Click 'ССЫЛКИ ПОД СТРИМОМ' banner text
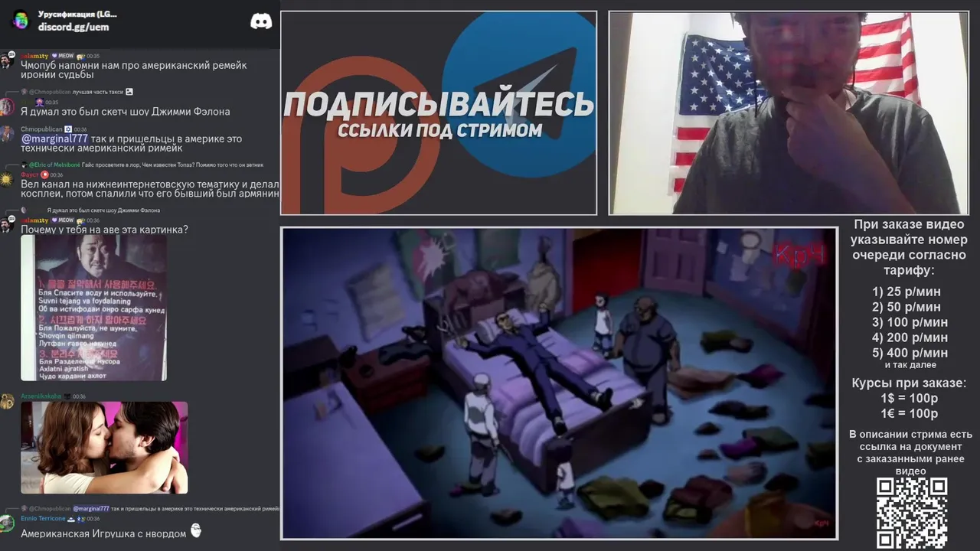The image size is (980, 551). click(x=439, y=130)
